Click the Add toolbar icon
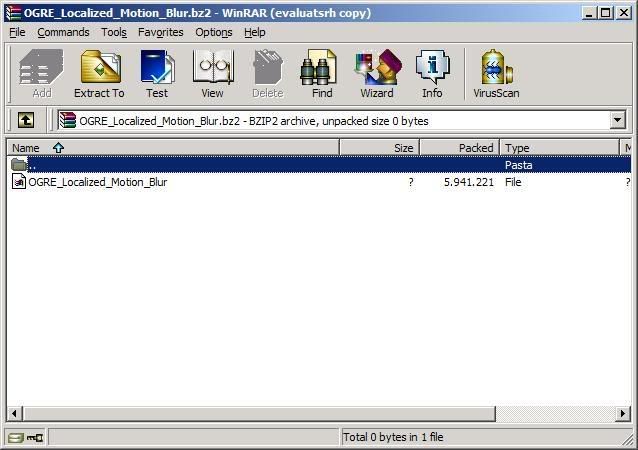638x450 pixels. click(42, 73)
